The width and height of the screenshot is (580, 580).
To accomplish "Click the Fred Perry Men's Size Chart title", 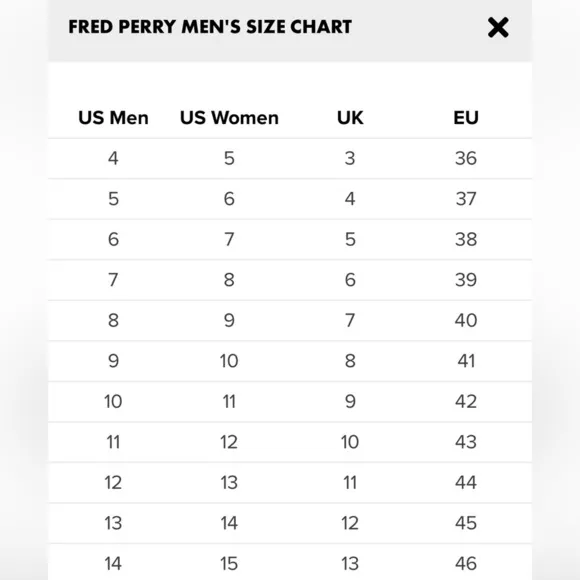I will (x=210, y=27).
